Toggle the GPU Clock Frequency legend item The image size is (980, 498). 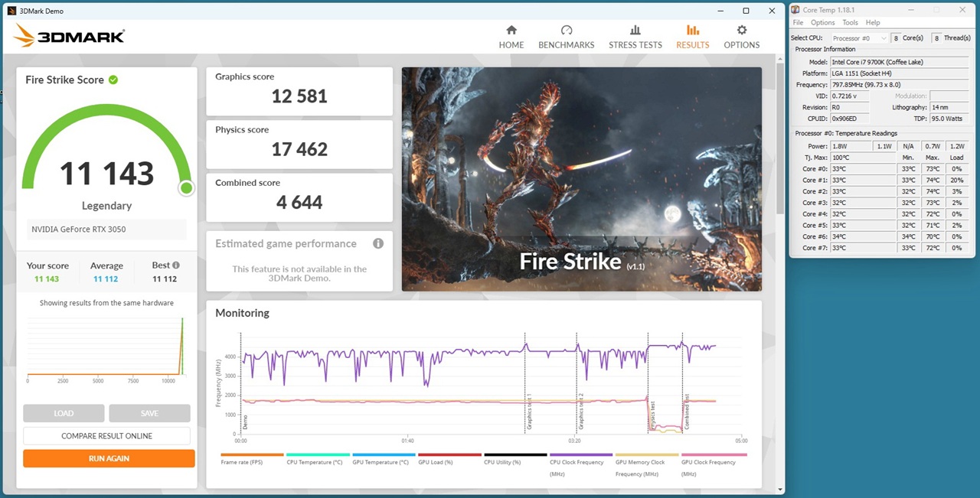[x=713, y=464]
